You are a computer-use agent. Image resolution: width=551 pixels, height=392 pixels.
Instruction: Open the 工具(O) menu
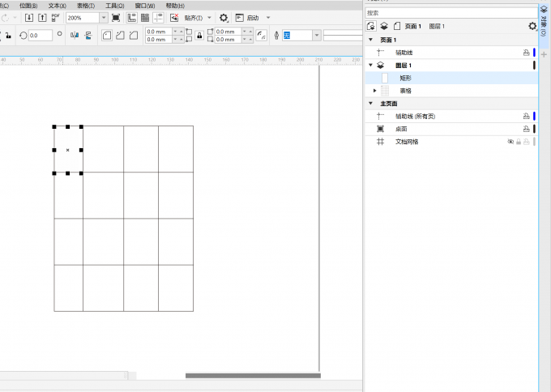coord(115,6)
